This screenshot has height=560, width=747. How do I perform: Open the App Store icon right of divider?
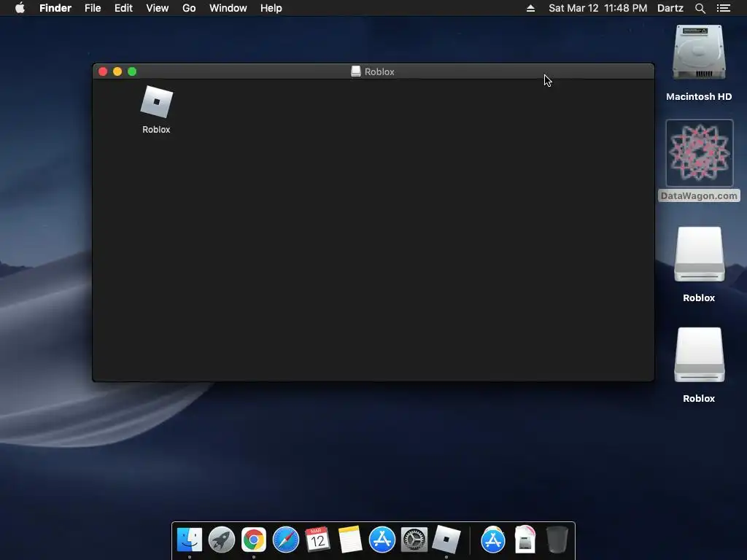pyautogui.click(x=493, y=540)
